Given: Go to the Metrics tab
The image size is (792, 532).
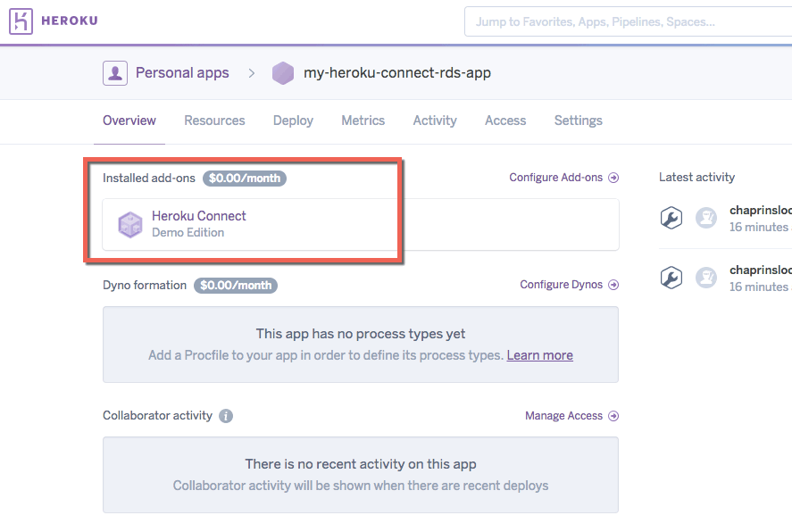Looking at the screenshot, I should (x=363, y=121).
